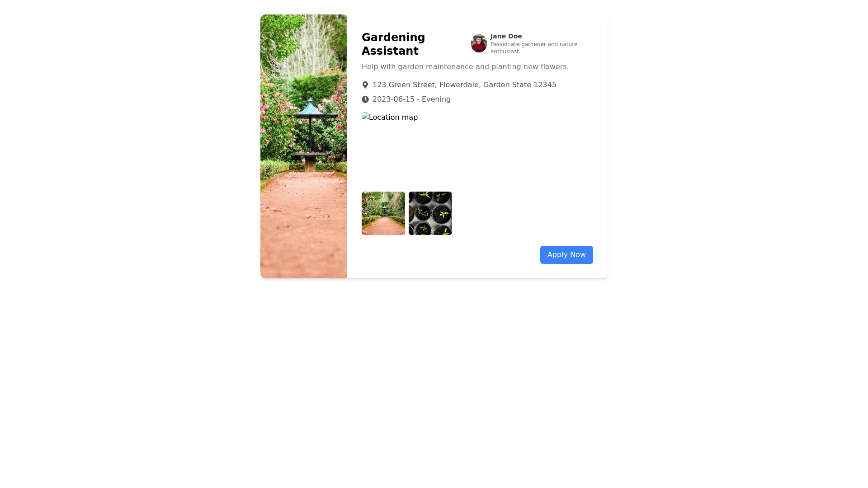
Task: Click the Passionate gardener bio text
Action: (534, 48)
